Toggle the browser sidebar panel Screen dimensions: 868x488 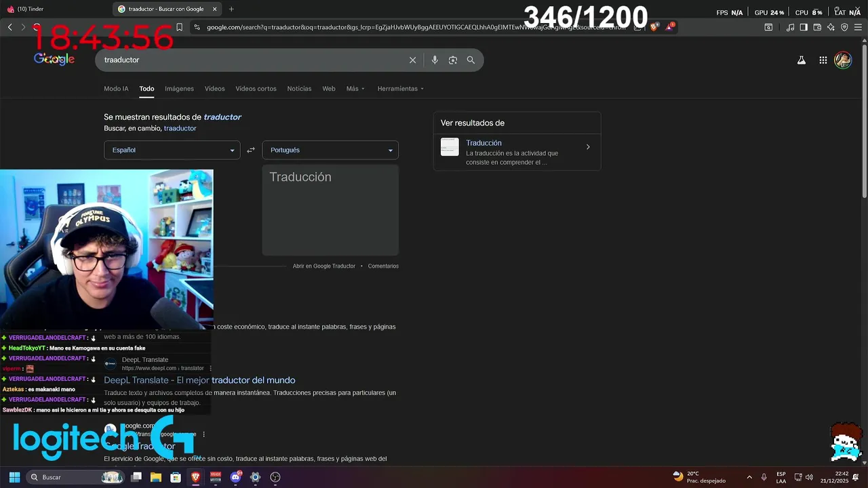click(804, 27)
